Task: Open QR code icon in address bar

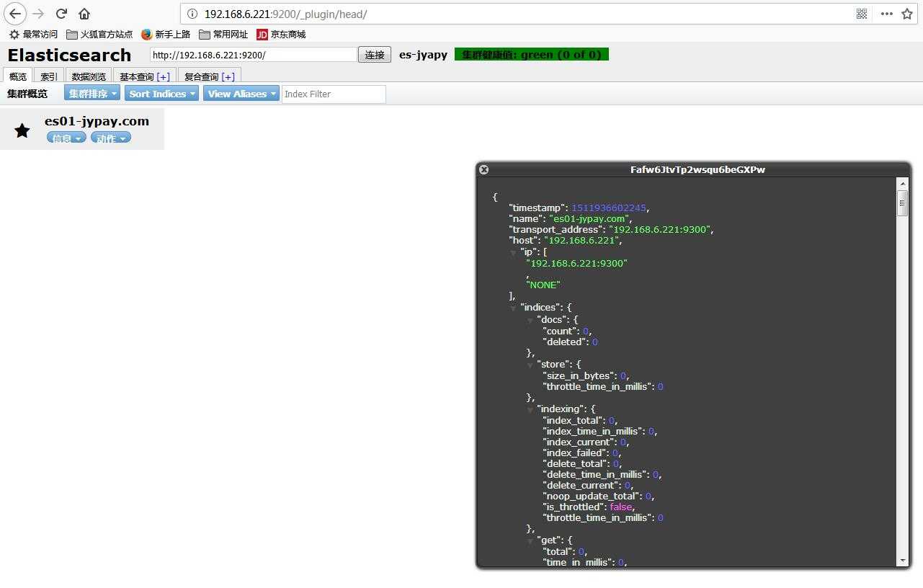Action: (862, 14)
